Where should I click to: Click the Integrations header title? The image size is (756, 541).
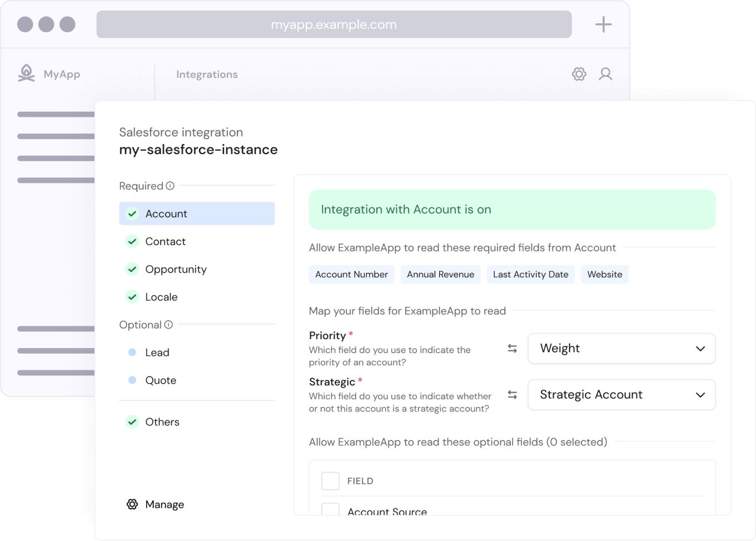tap(207, 75)
